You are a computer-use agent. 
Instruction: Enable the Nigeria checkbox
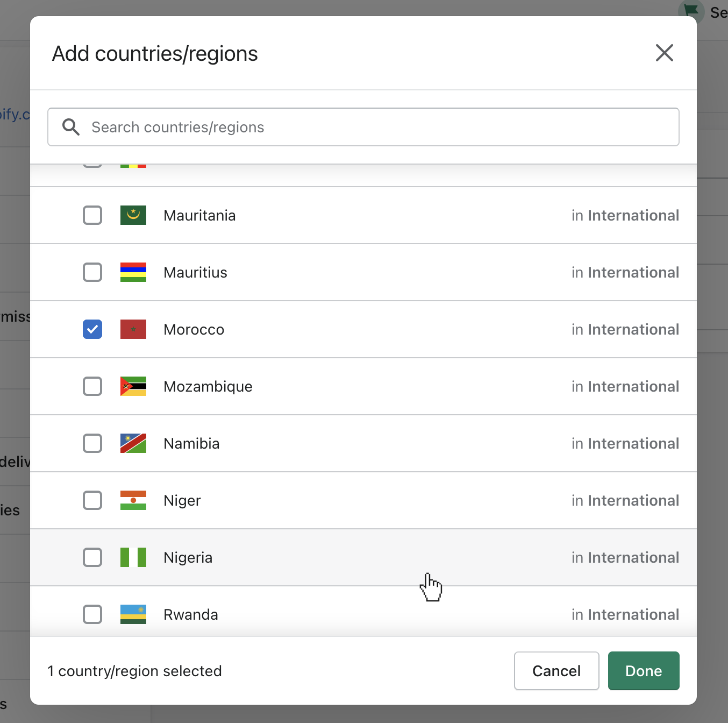pyautogui.click(x=92, y=557)
